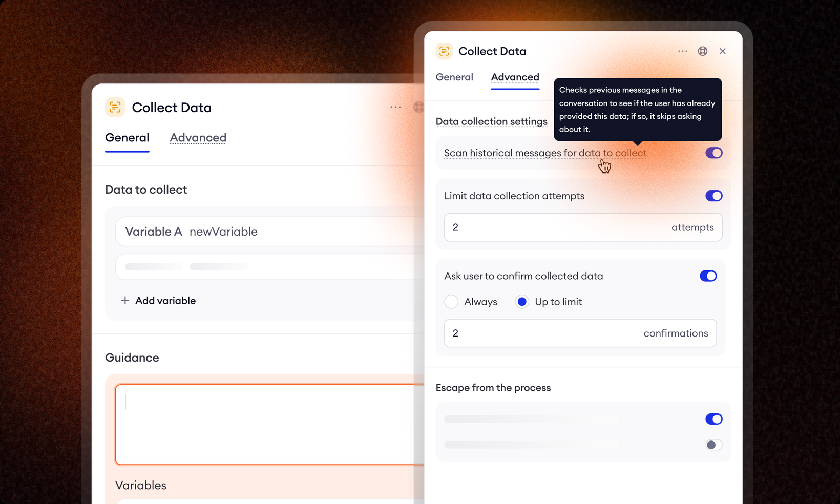Turn off Ask user to confirm collected data
Image resolution: width=840 pixels, height=504 pixels.
tap(708, 276)
